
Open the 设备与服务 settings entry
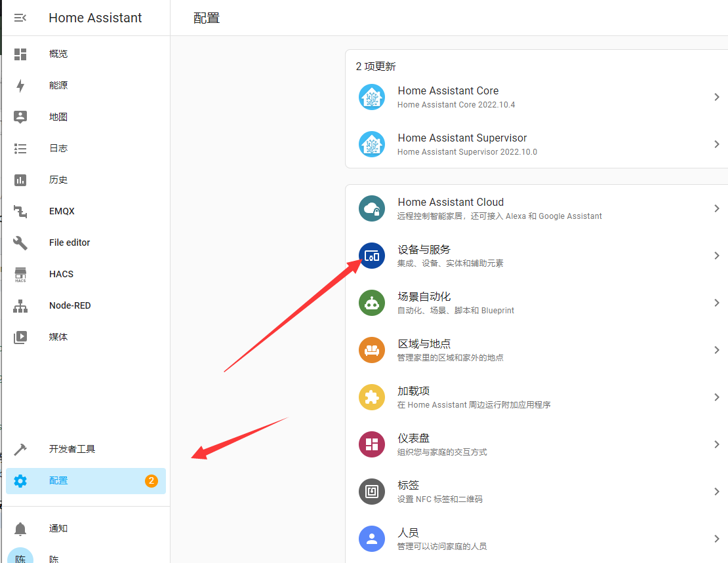(x=536, y=256)
